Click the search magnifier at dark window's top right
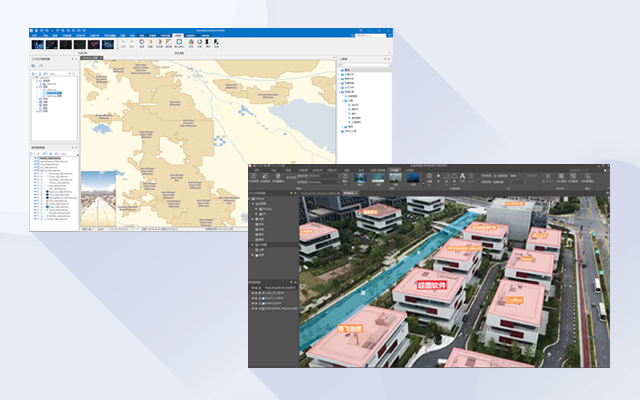The image size is (640, 400). [x=605, y=170]
